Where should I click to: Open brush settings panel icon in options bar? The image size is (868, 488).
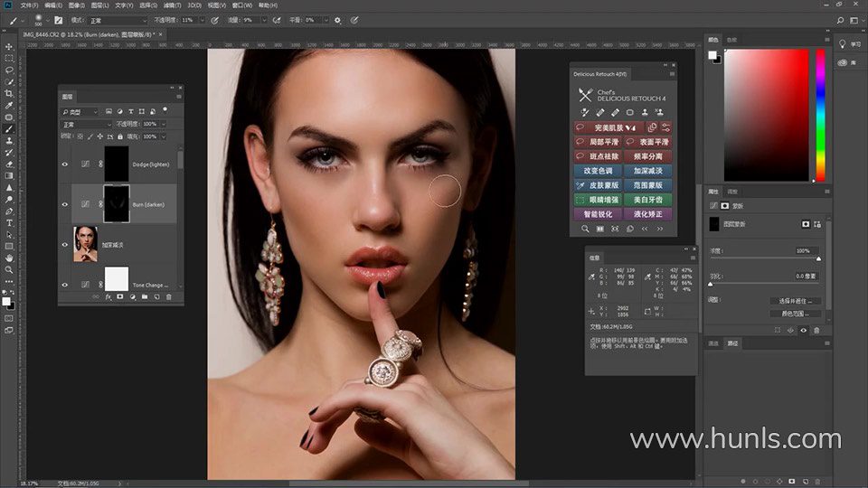coord(58,21)
